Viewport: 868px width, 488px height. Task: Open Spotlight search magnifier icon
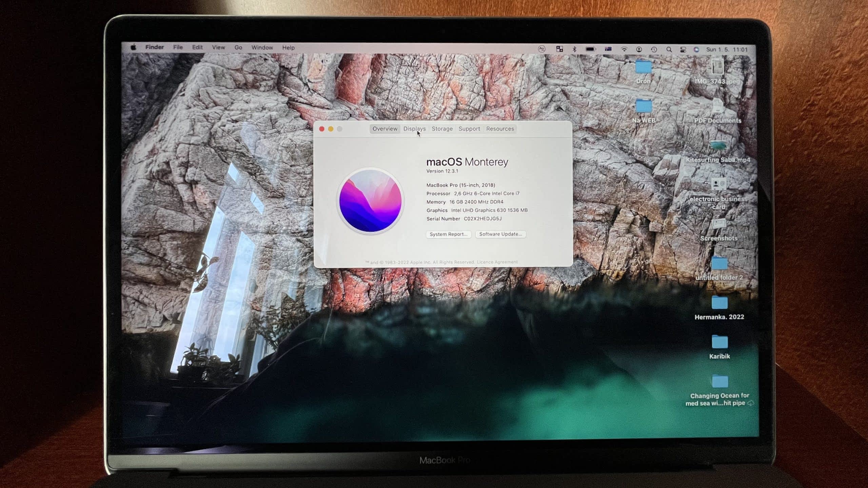tap(669, 49)
